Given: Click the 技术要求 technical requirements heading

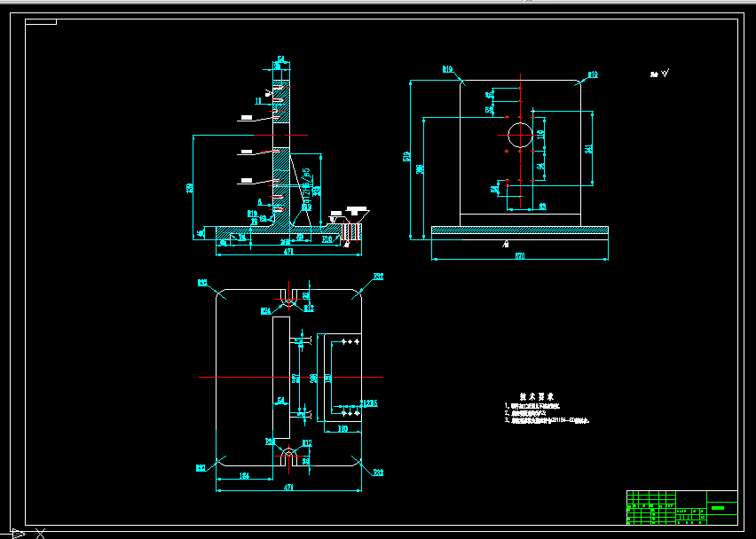Looking at the screenshot, I should coord(537,397).
